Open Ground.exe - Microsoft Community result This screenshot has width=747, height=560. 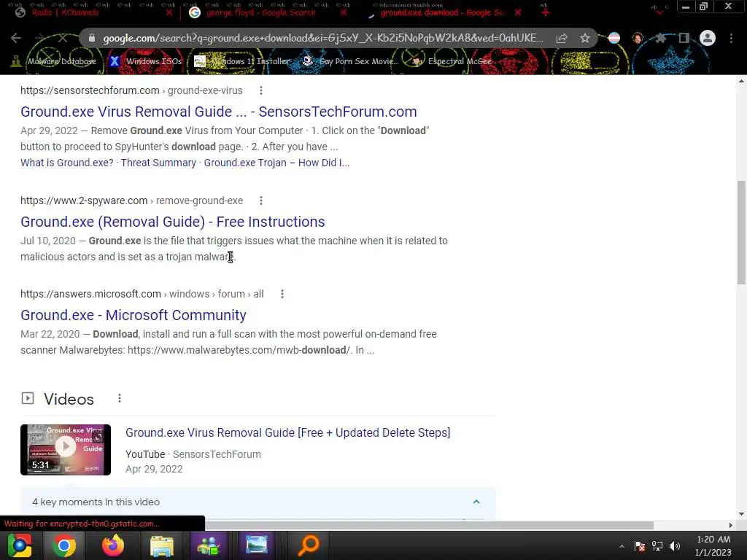pos(133,315)
